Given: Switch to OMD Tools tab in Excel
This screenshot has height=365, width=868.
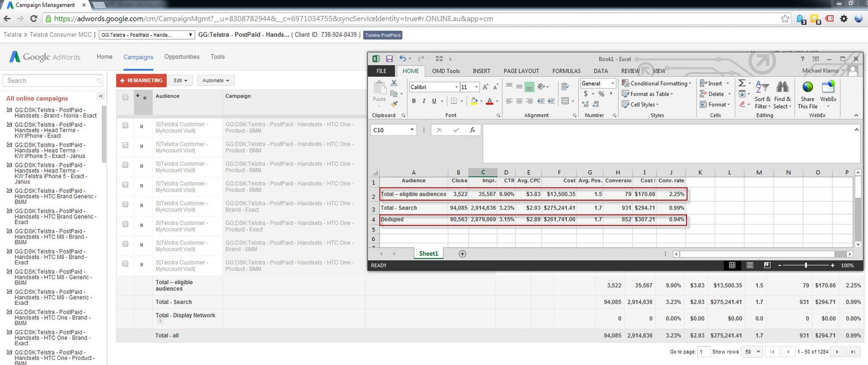Looking at the screenshot, I should 446,71.
